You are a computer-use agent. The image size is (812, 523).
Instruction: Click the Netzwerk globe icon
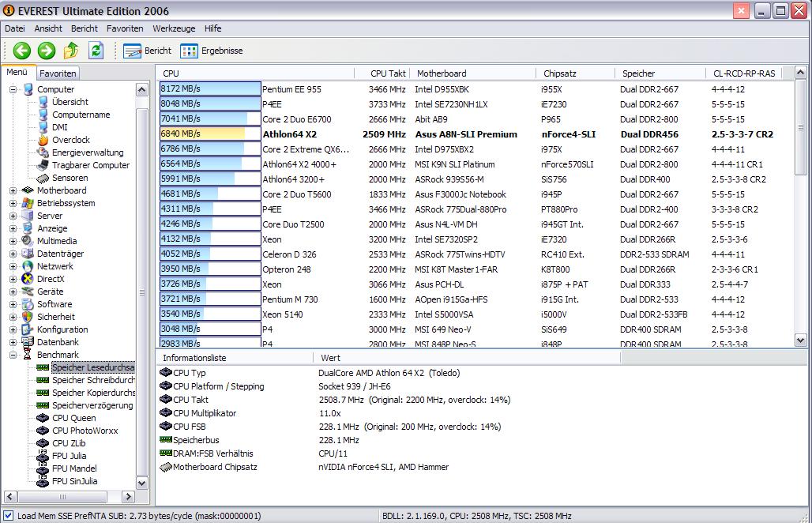coord(28,266)
